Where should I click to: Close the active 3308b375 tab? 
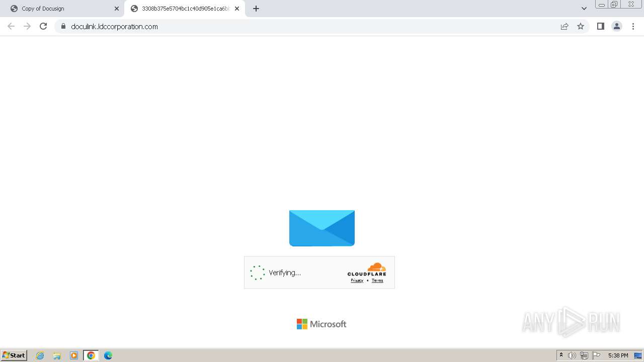pos(237,9)
